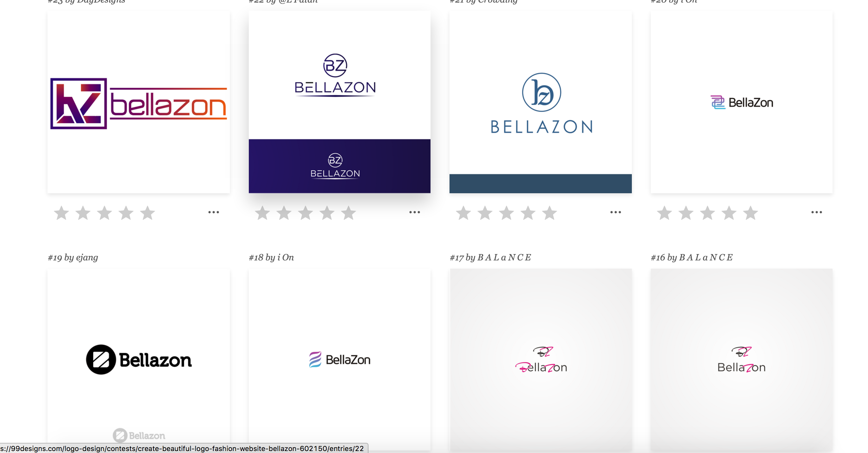Show more actions for entry #20
This screenshot has width=868, height=453.
[x=817, y=212]
